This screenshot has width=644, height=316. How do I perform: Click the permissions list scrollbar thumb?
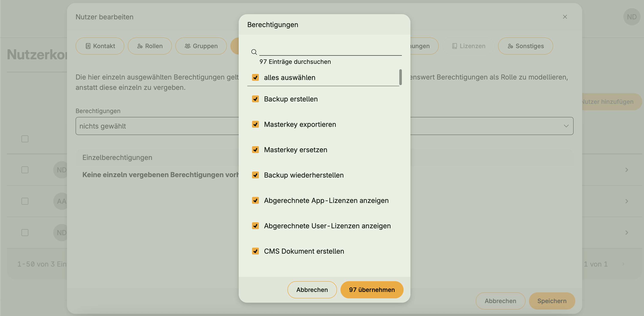pyautogui.click(x=401, y=77)
